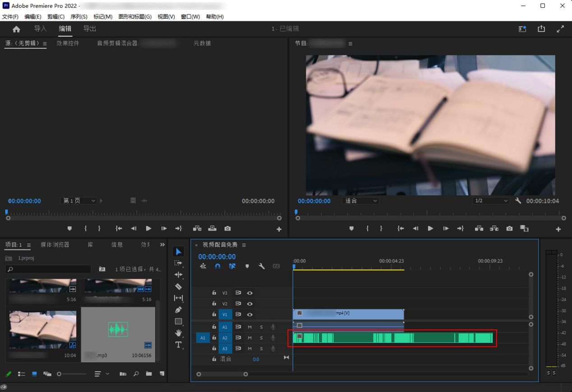Image resolution: width=572 pixels, height=392 pixels.
Task: Export frame from the Program monitor
Action: click(x=509, y=229)
